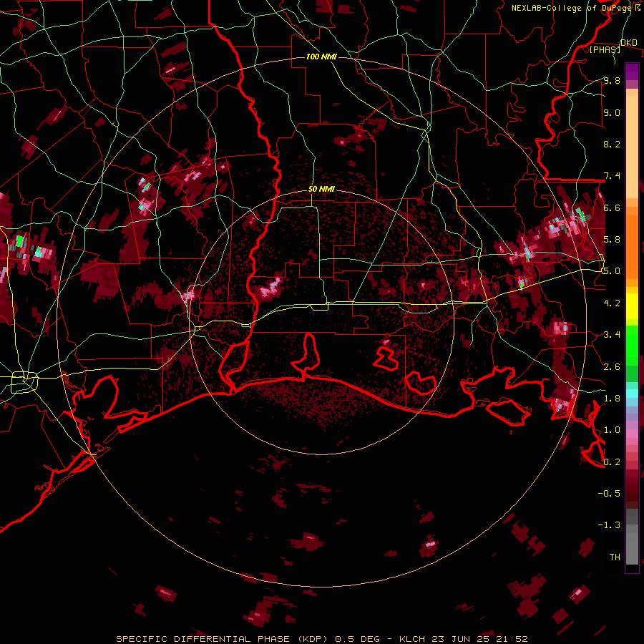644x644 pixels.
Task: Click the -0.5 legend value
Action: pyautogui.click(x=609, y=494)
